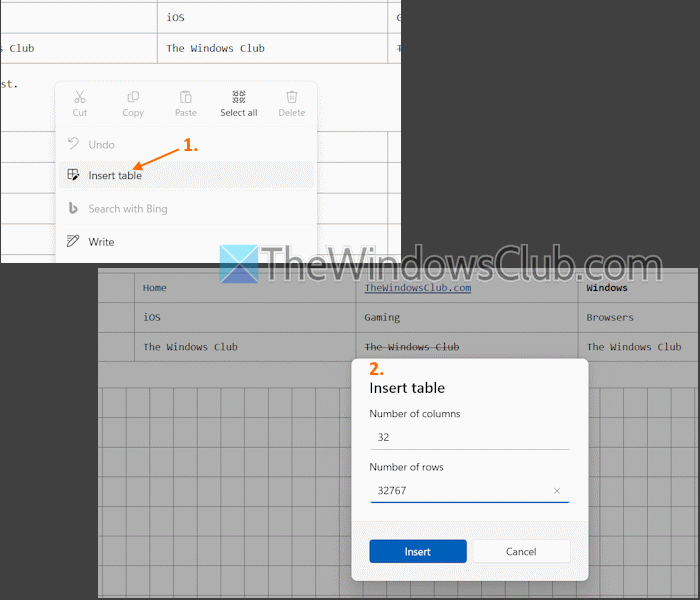Click the blue Insert button
The width and height of the screenshot is (700, 600).
[418, 551]
